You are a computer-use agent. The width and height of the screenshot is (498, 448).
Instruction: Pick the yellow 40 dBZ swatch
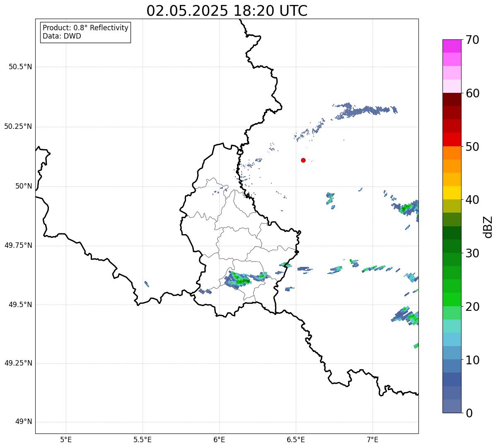(452, 193)
